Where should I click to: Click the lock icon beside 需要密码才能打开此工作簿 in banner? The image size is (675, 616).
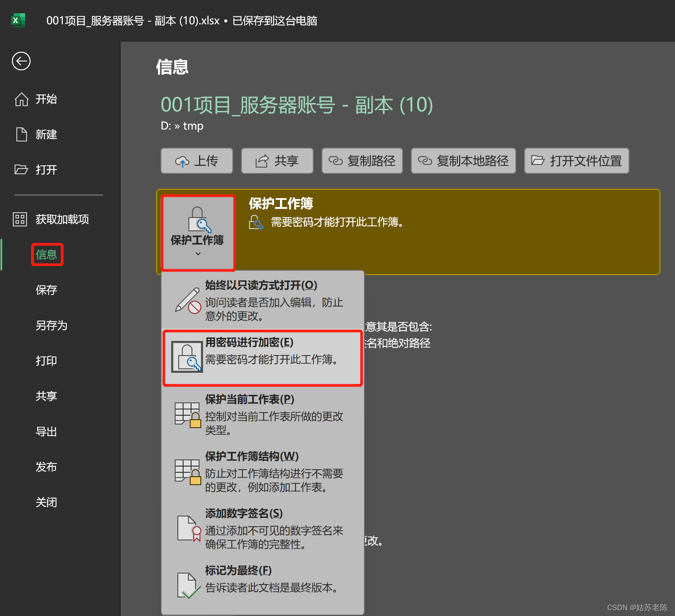tap(256, 222)
